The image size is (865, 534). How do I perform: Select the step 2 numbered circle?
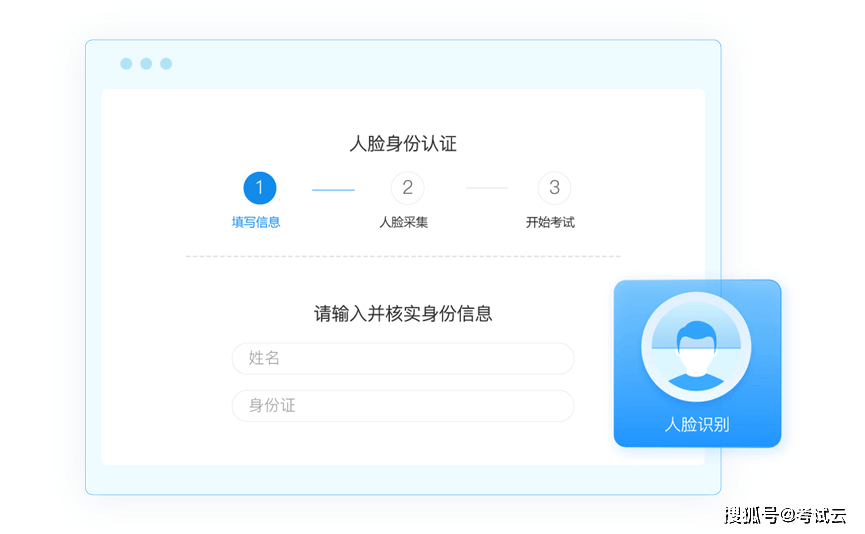(x=407, y=187)
